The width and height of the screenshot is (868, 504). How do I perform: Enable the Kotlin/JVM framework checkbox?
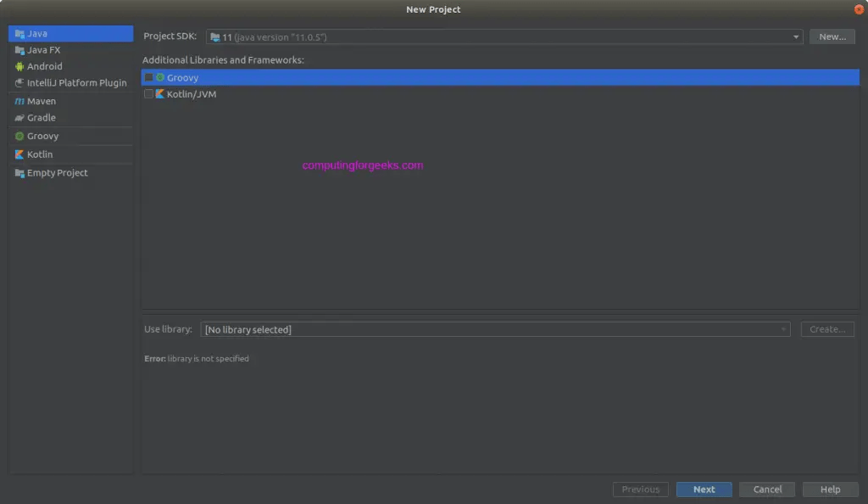tap(148, 94)
